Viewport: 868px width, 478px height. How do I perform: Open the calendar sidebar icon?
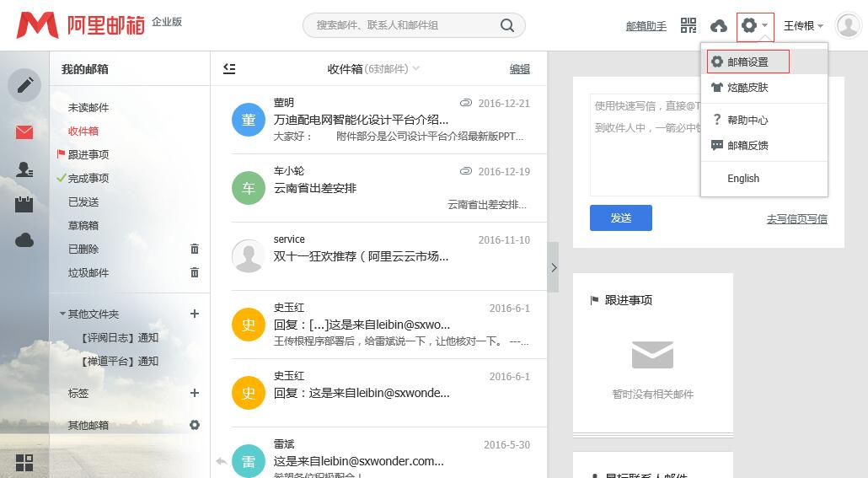click(24, 204)
